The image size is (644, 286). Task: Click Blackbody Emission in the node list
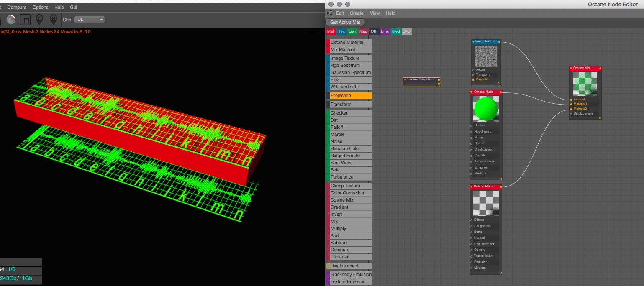coord(349,275)
